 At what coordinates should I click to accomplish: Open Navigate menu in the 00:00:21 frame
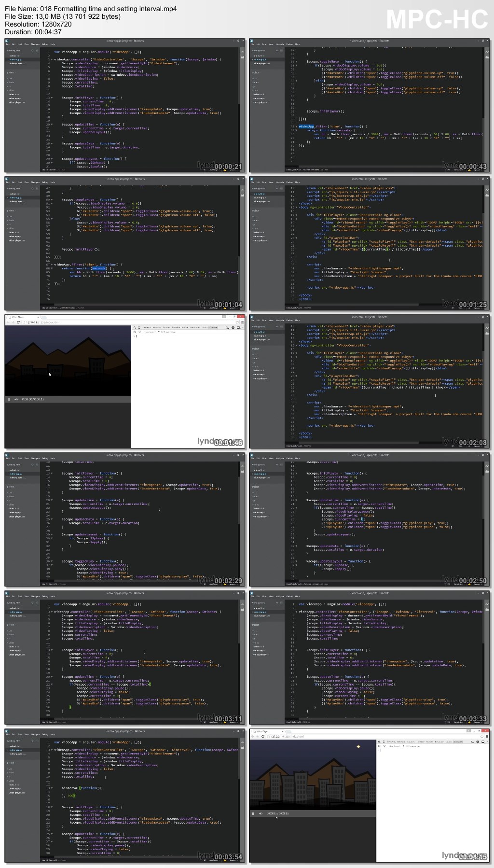click(x=35, y=43)
